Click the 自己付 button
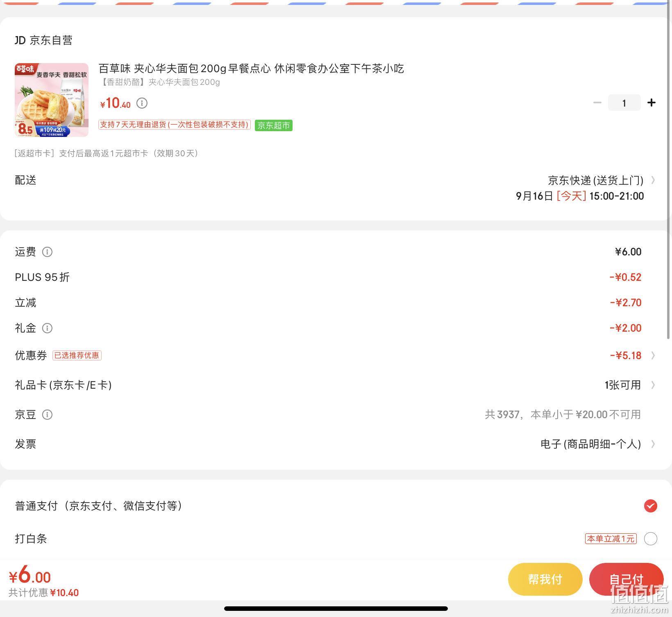The image size is (672, 617). [x=626, y=579]
